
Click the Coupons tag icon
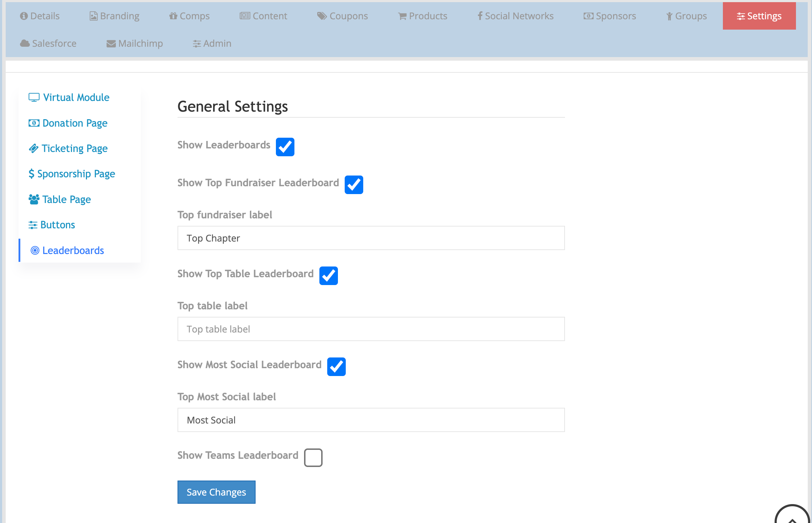point(322,16)
